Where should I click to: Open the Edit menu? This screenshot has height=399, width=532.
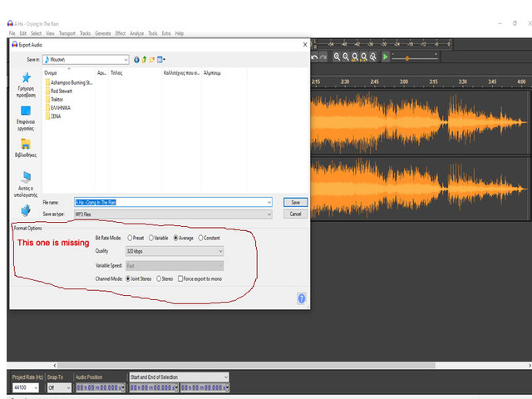click(23, 33)
